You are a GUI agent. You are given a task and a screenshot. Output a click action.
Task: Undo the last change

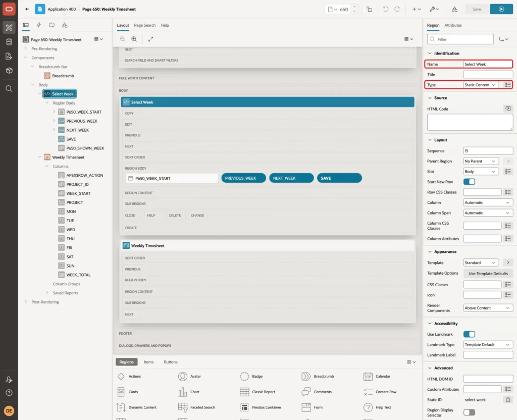[x=385, y=9]
